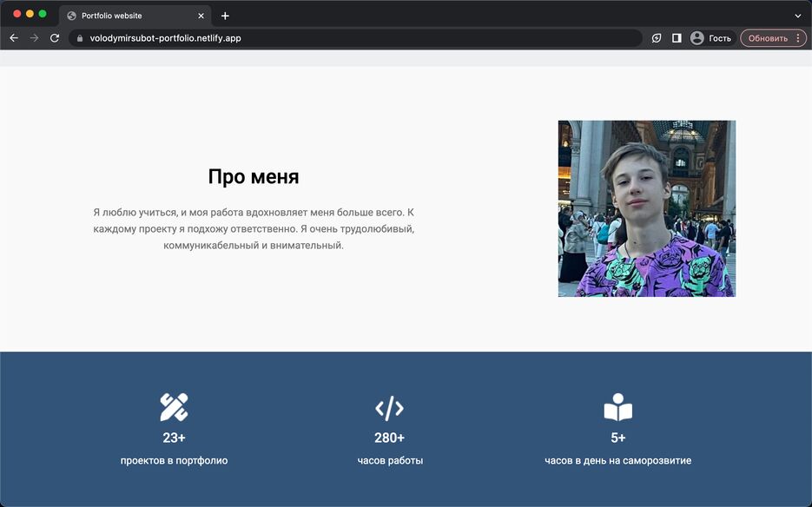Click the page reload icon
The width and height of the screenshot is (812, 507).
56,37
